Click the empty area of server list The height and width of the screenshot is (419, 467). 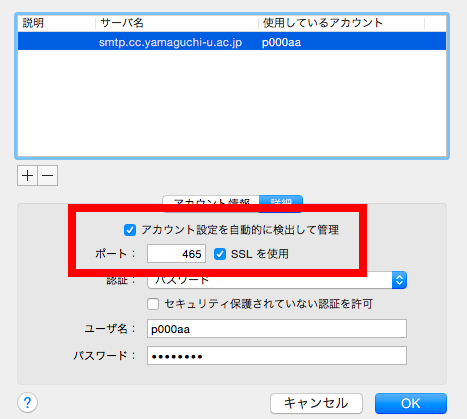232,103
